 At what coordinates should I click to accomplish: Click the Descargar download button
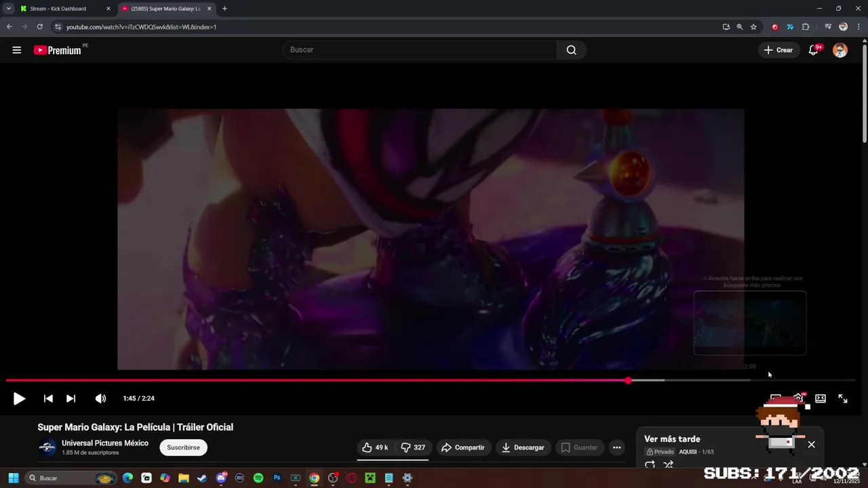click(523, 447)
